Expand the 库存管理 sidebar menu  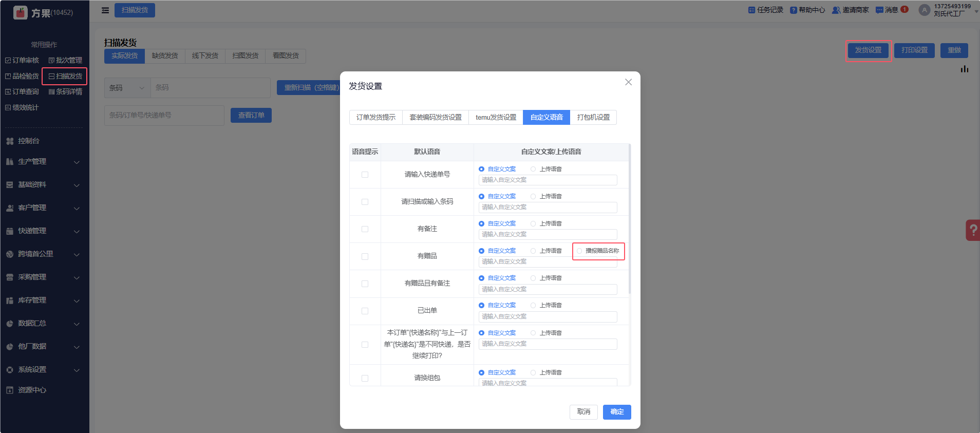point(41,300)
